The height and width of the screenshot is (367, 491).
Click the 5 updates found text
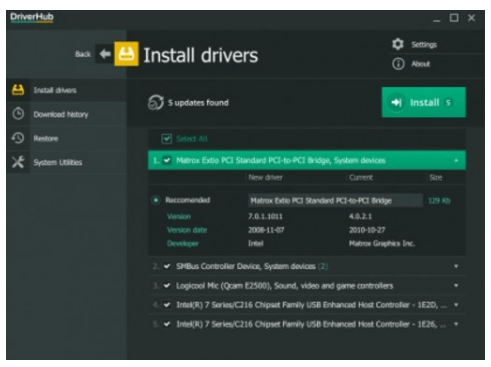click(x=198, y=103)
